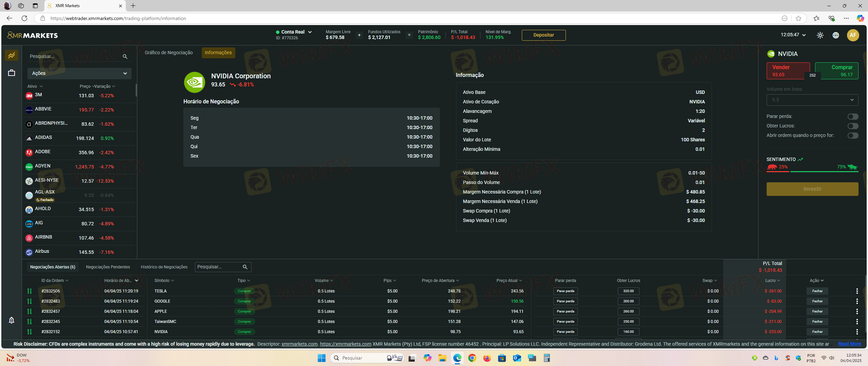
Task: Open the portfolio briefcase icon in sidebar
Action: coord(12,73)
